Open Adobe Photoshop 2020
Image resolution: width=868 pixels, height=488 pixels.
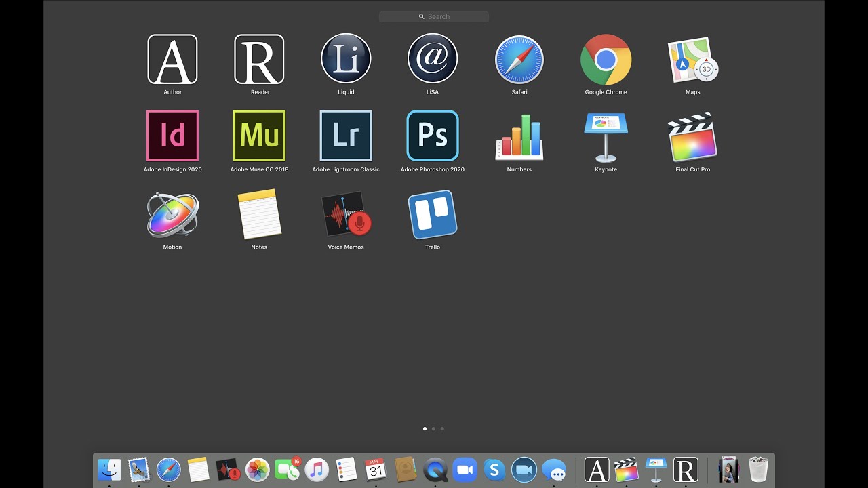(433, 136)
